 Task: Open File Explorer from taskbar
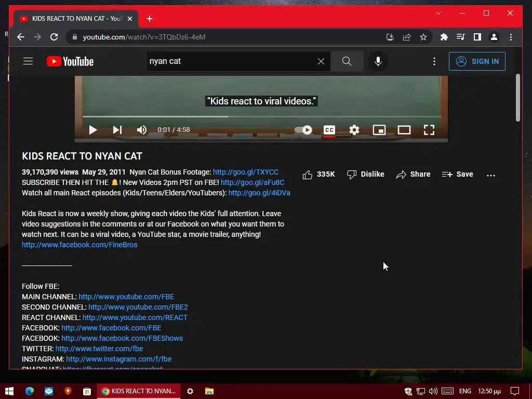click(209, 391)
